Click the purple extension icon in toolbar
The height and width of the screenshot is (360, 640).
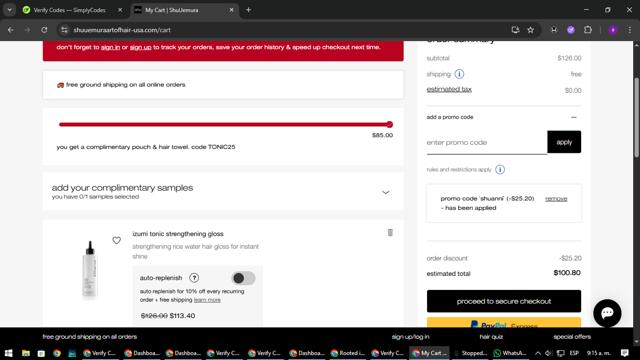click(x=571, y=30)
